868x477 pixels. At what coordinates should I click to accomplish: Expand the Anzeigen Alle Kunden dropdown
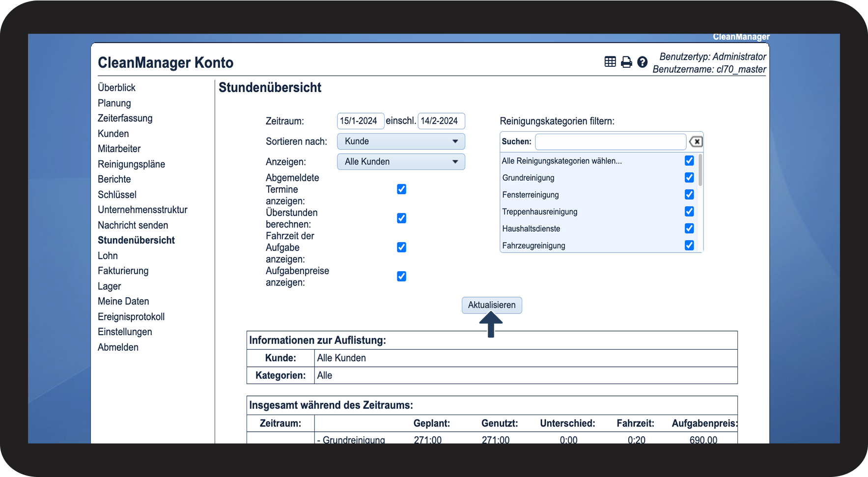(401, 162)
